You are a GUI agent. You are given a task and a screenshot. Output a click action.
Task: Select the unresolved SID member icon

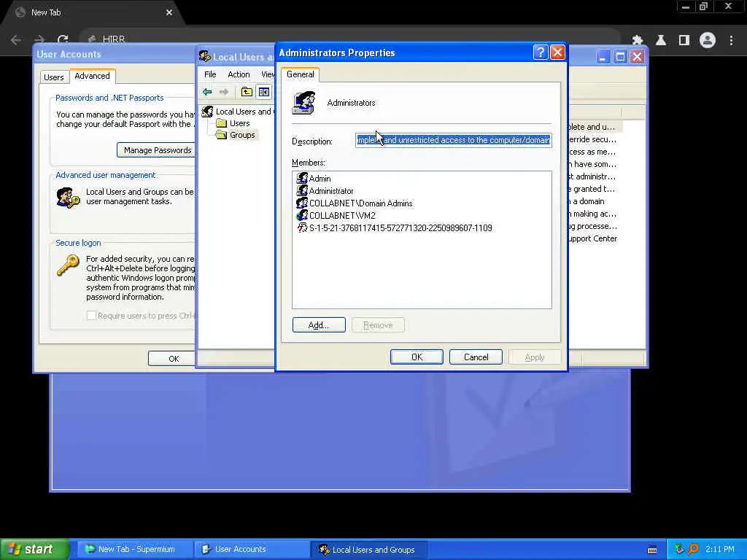coord(302,227)
